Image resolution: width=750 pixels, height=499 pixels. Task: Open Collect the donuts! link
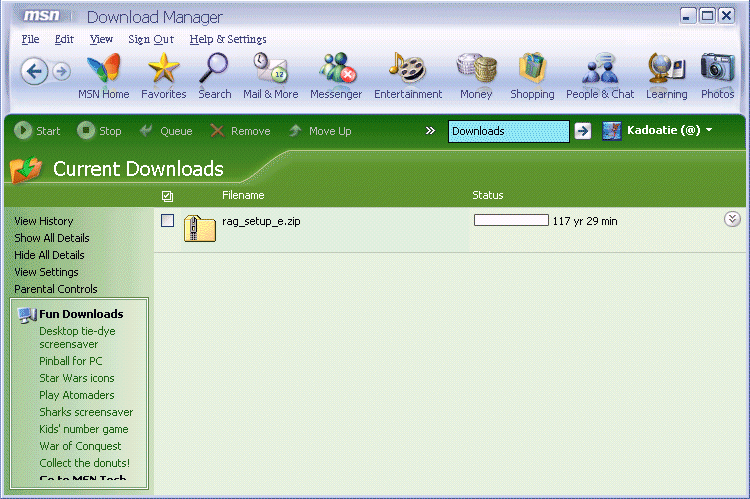(85, 463)
